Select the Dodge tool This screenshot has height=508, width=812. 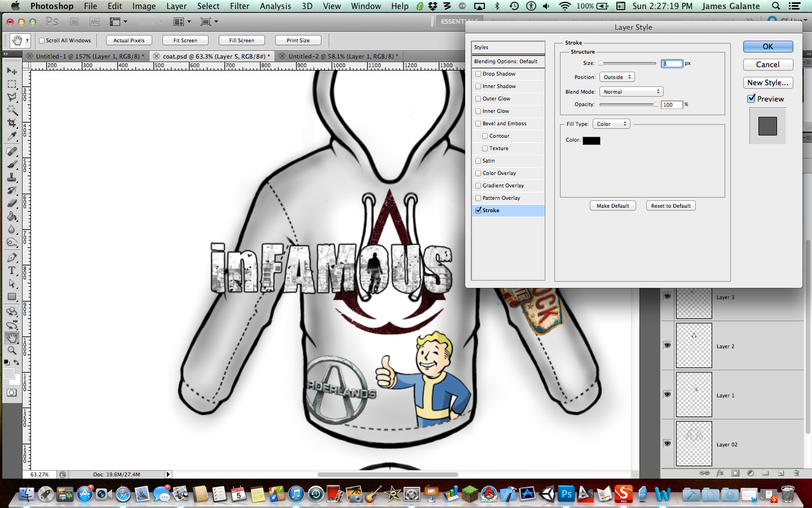12,242
